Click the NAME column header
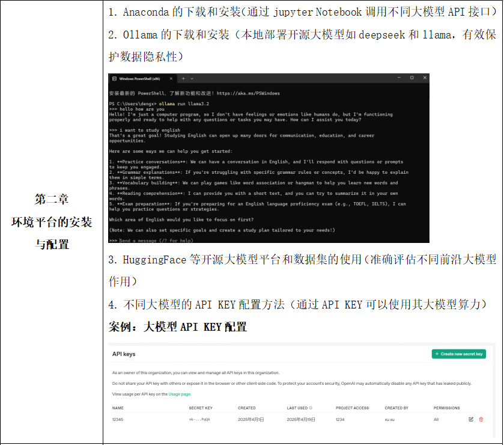Image resolution: width=504 pixels, height=445 pixels. (x=118, y=408)
